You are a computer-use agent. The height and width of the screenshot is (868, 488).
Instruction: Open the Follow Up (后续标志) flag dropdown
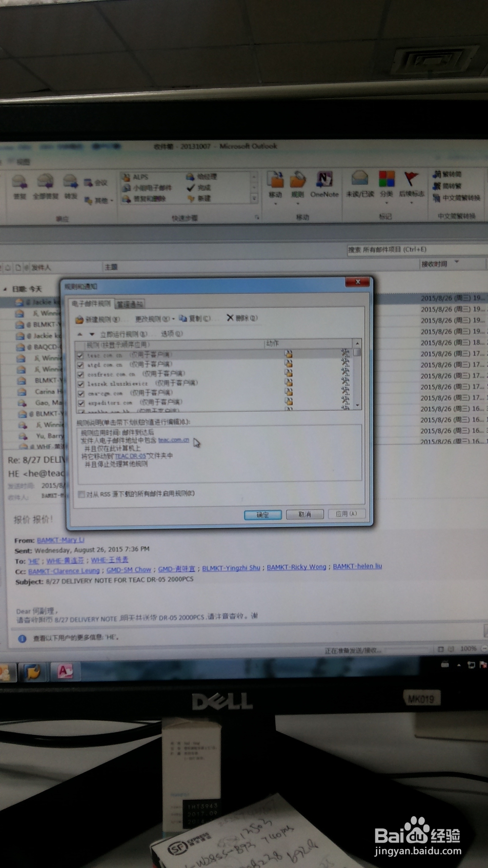point(411,187)
